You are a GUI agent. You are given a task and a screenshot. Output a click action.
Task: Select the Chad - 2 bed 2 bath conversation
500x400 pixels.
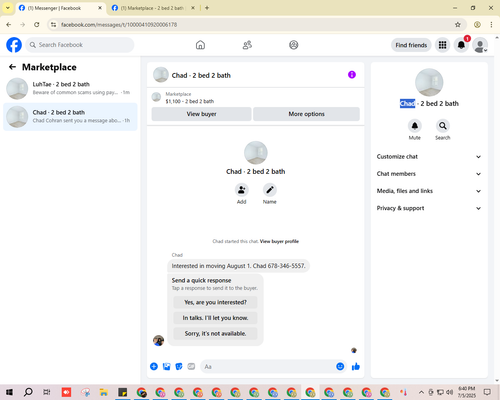tap(70, 117)
